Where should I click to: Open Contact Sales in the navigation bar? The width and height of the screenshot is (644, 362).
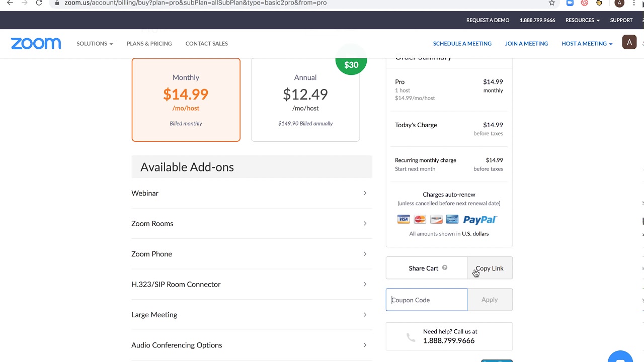[x=206, y=44]
